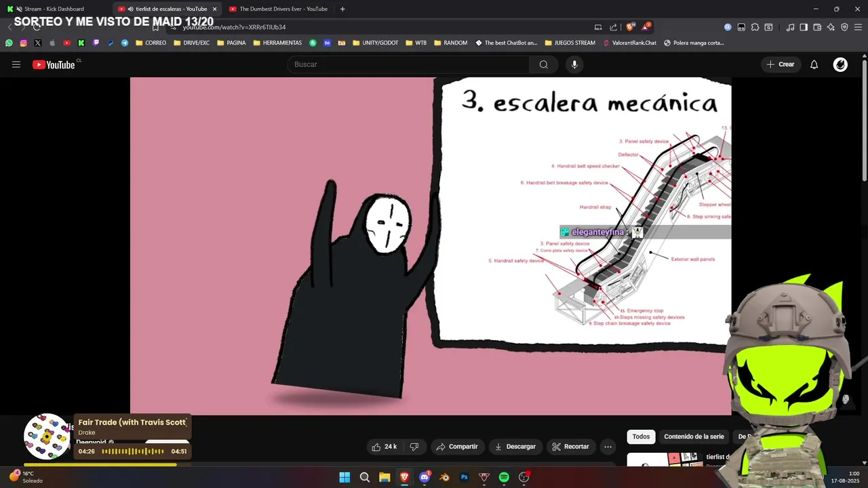Click the address bar URL
868x488 pixels.
(234, 27)
